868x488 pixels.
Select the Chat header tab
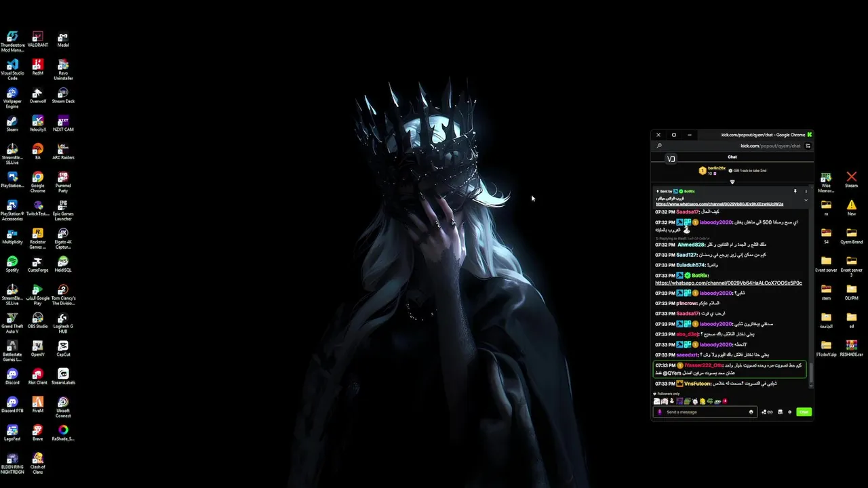[x=732, y=157]
